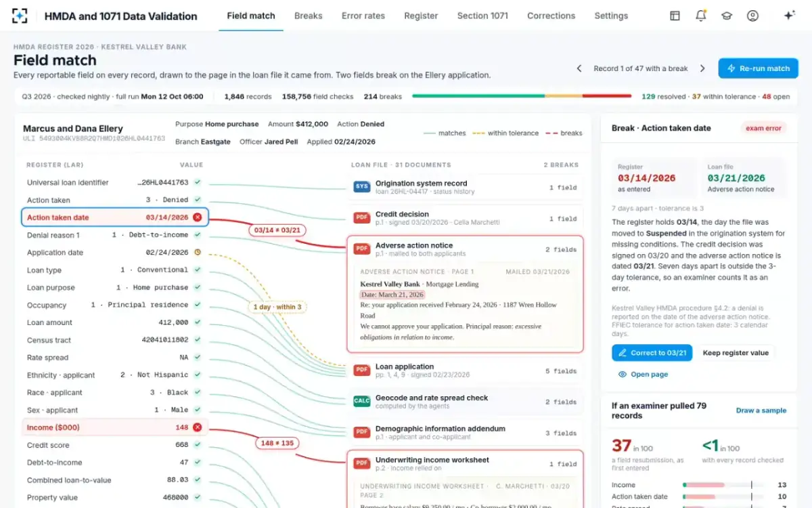Click the Open page link
The height and width of the screenshot is (508, 812).
644,374
